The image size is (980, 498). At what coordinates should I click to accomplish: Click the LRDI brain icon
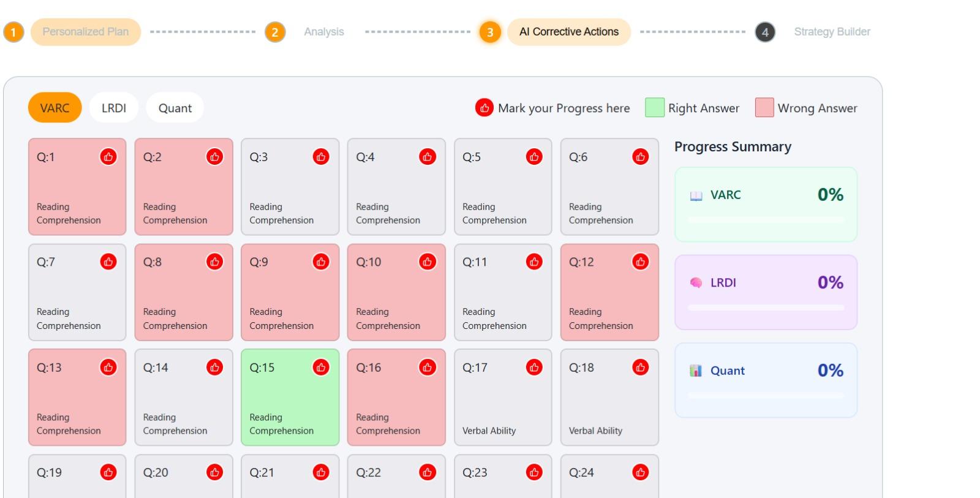tap(696, 283)
